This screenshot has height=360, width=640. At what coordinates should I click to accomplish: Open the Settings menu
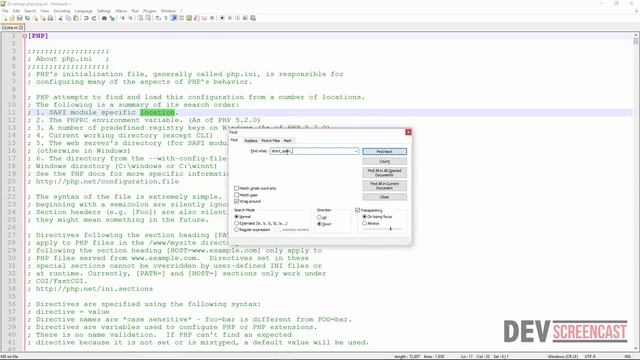coord(104,11)
